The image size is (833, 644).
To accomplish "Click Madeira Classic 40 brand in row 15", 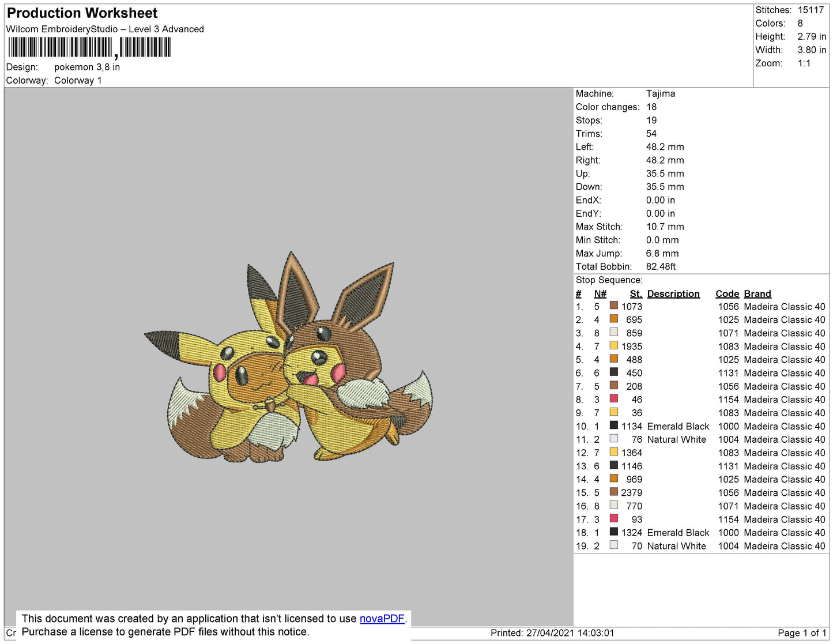I will (785, 492).
